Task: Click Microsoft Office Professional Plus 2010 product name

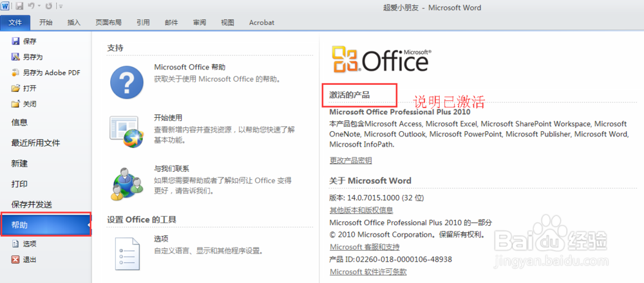Action: tap(400, 111)
